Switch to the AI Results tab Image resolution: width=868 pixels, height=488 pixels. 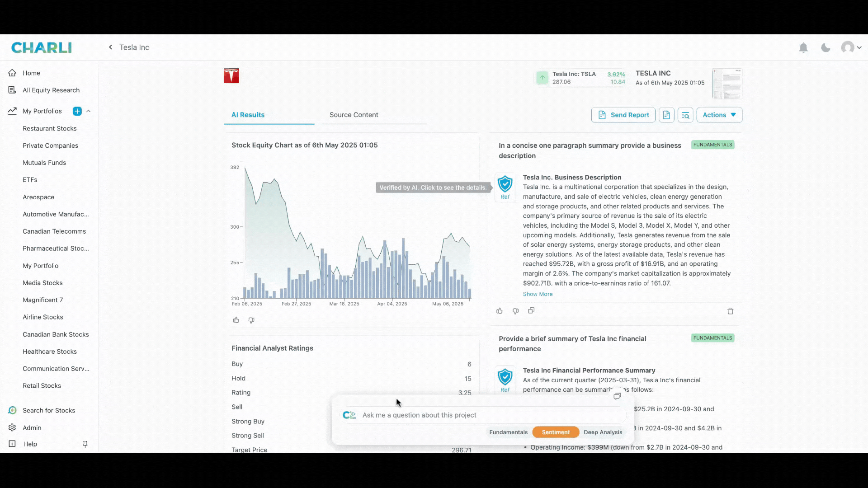[x=248, y=115]
